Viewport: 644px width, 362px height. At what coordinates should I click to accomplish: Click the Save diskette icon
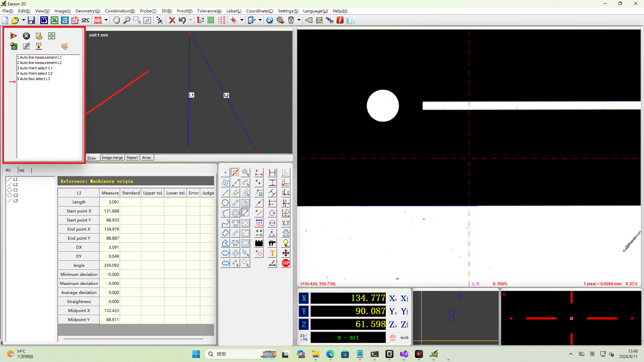(31, 20)
